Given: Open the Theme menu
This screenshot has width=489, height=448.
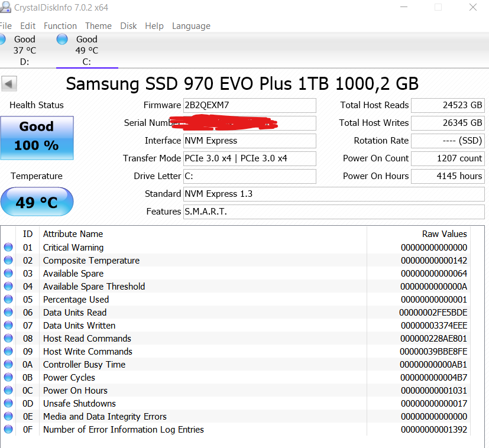Looking at the screenshot, I should (x=98, y=26).
